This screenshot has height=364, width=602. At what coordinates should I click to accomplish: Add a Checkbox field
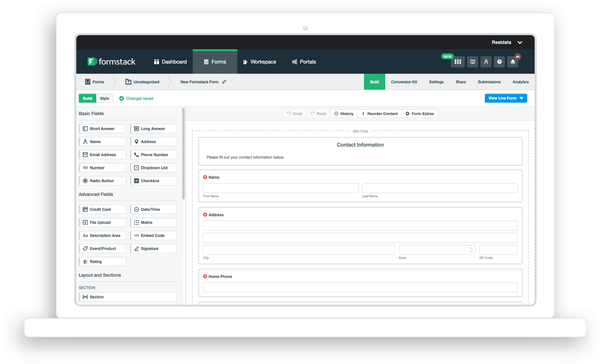point(154,181)
